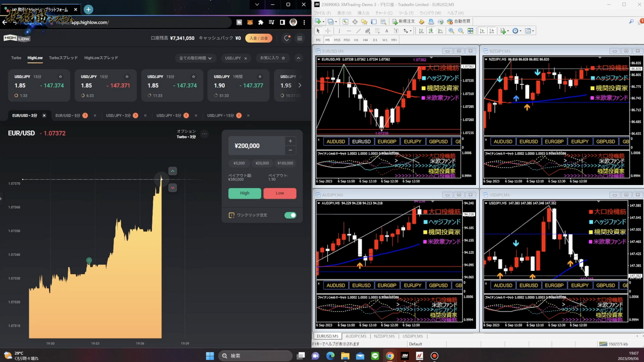Screen dimensions: 644x362
Task: Select the M15 timeframe button
Action: click(337, 40)
